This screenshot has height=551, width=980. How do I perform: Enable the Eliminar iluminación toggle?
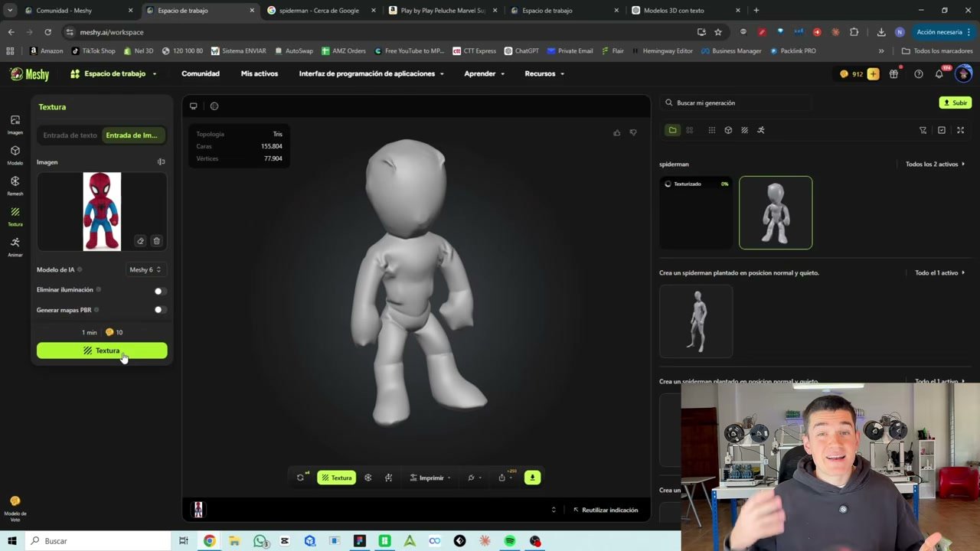159,291
